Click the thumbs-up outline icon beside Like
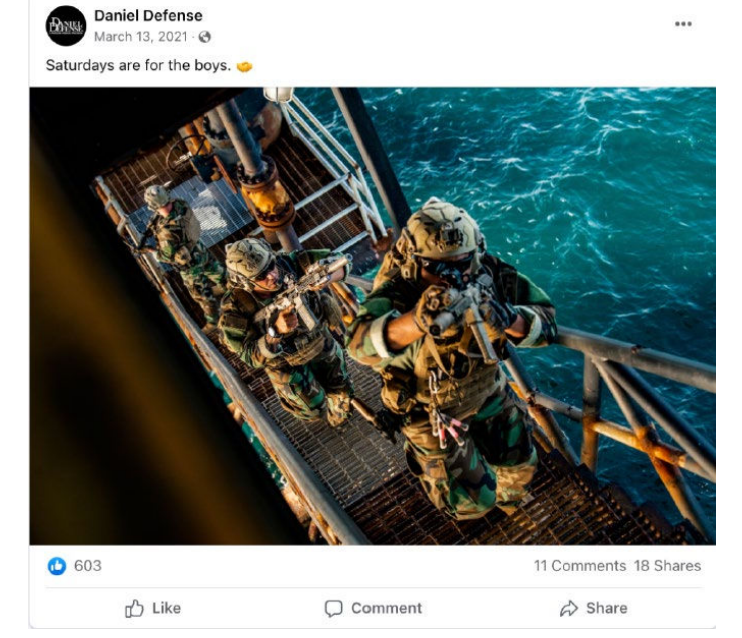 click(134, 608)
